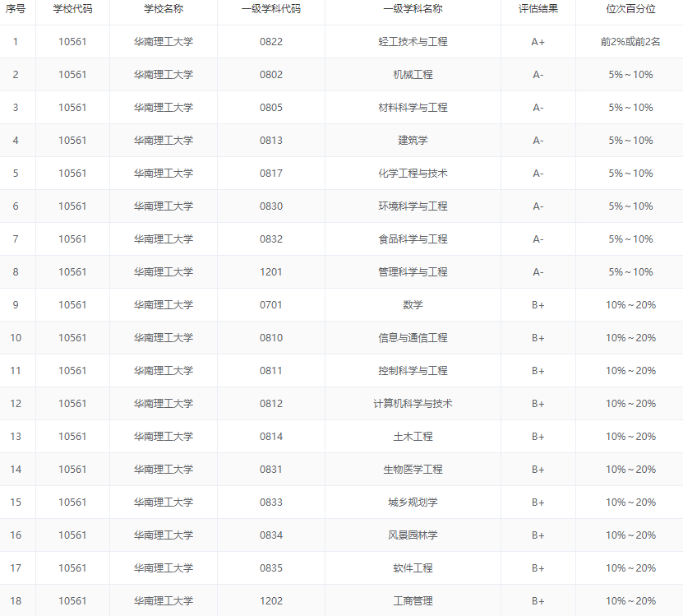Select the 轻工技术与工程 subject cell
The height and width of the screenshot is (616, 683).
(413, 41)
